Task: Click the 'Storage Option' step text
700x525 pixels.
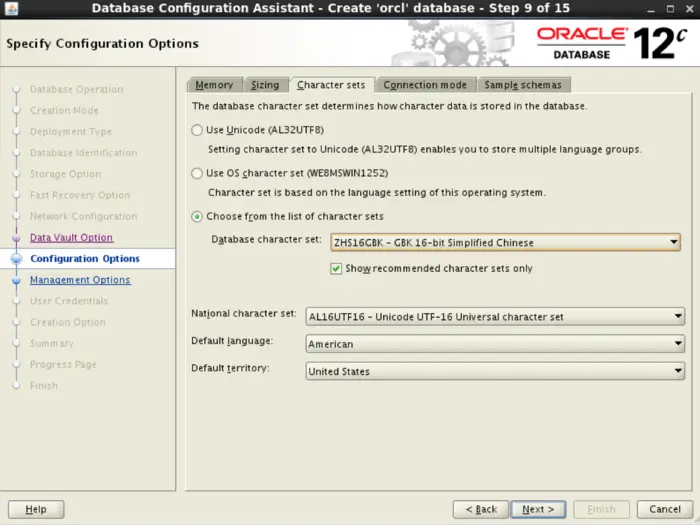Action: click(x=65, y=174)
